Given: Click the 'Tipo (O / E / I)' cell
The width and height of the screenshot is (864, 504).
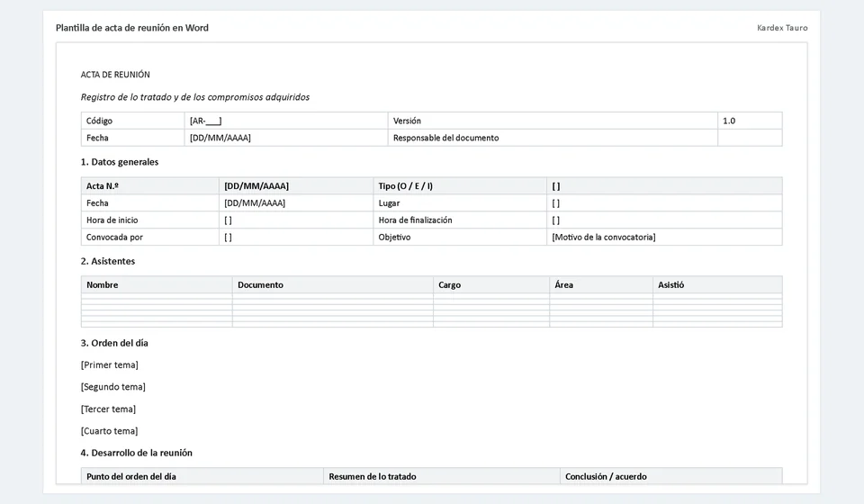Looking at the screenshot, I should pyautogui.click(x=460, y=185).
